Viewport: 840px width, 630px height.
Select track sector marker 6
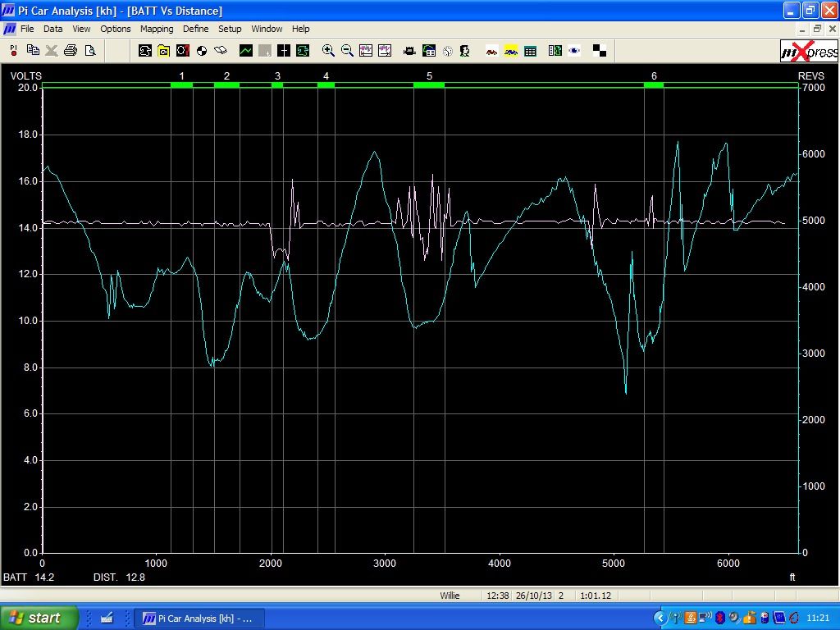pyautogui.click(x=654, y=84)
